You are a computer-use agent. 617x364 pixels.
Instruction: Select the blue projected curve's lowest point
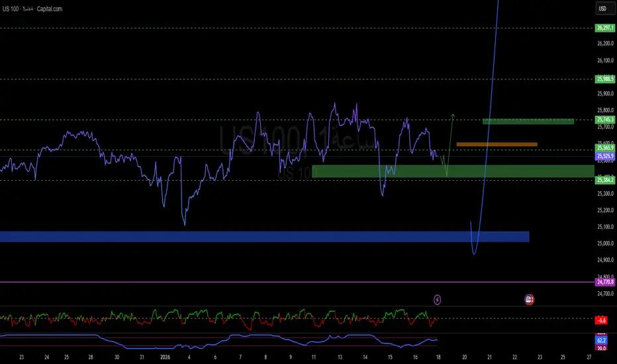[474, 253]
